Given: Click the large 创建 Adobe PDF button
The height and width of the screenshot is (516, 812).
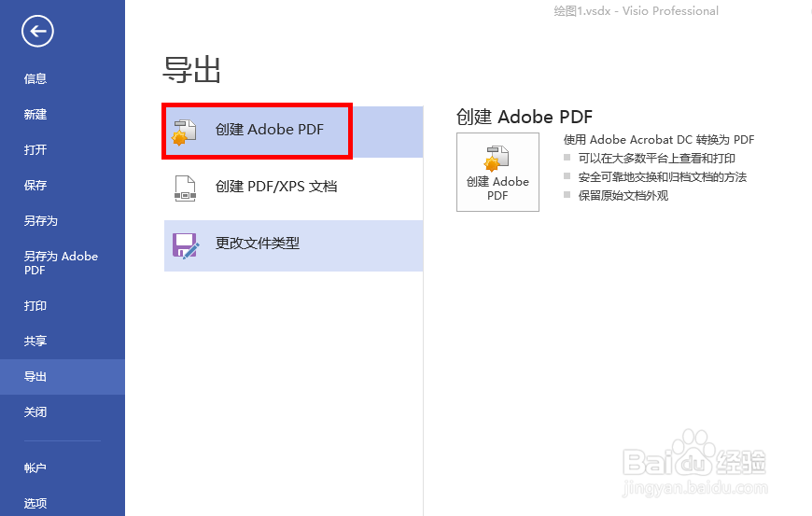Looking at the screenshot, I should 497,172.
